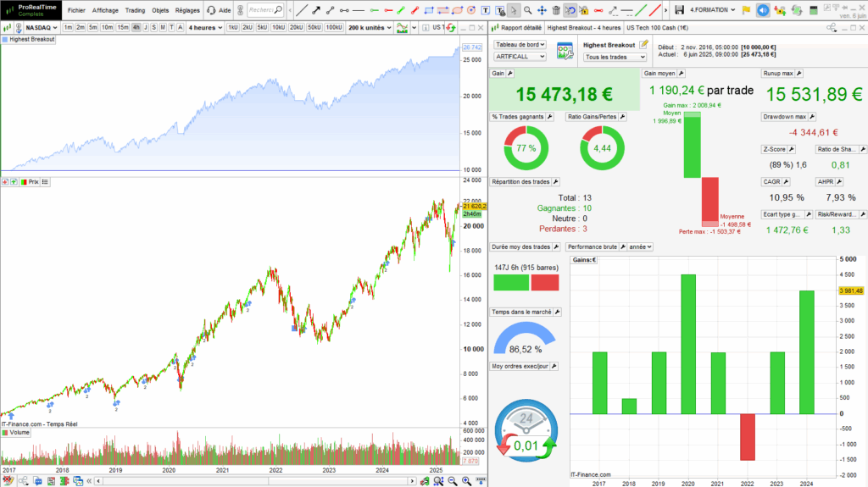
Task: Select the arrow drawing tool
Action: [316, 10]
